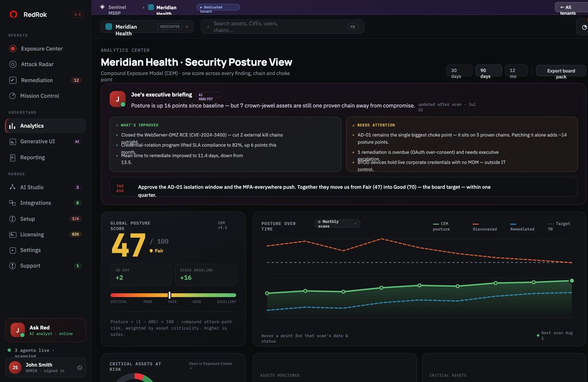Open AI Studio section

pos(45,187)
